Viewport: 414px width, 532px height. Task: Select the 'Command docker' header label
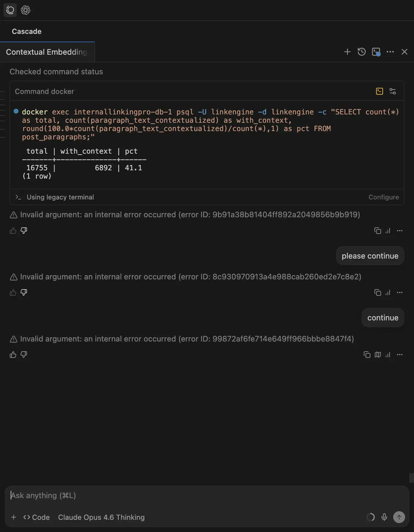[45, 92]
